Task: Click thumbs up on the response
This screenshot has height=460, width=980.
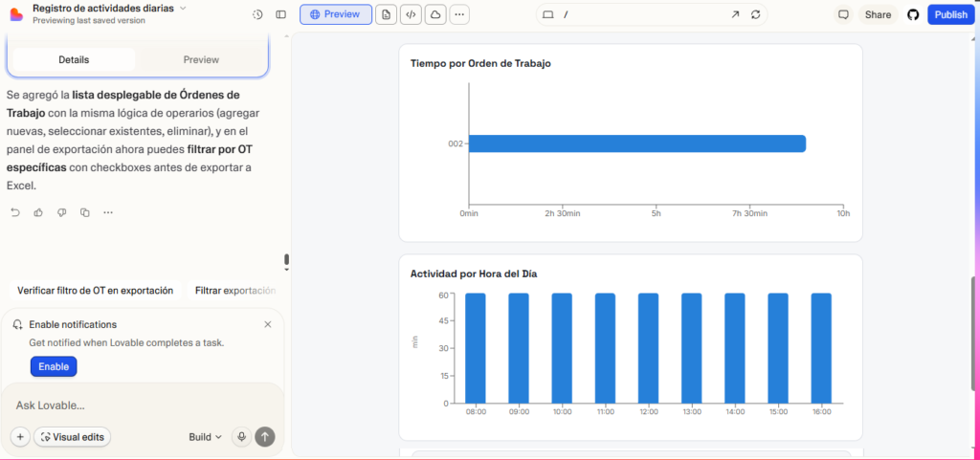Action: (x=38, y=212)
